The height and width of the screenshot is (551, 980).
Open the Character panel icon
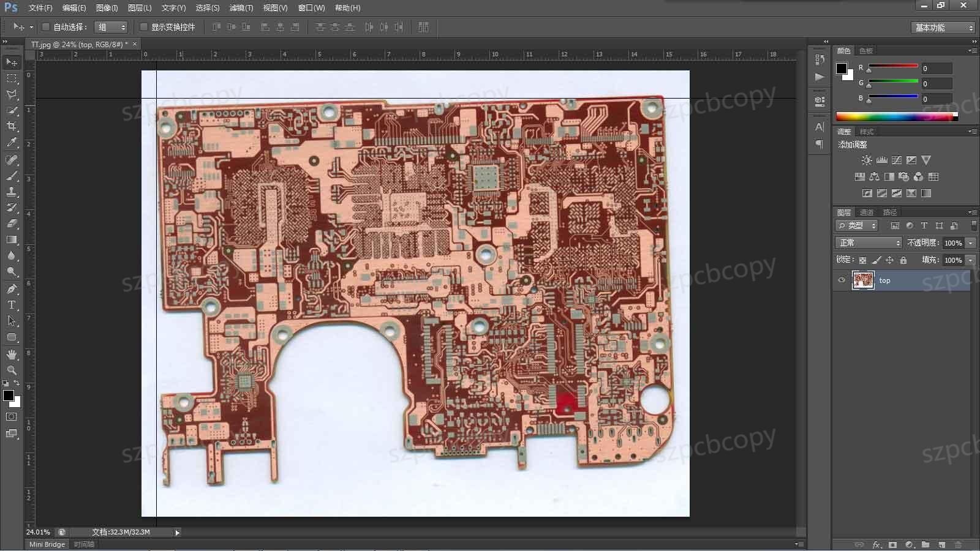[820, 127]
